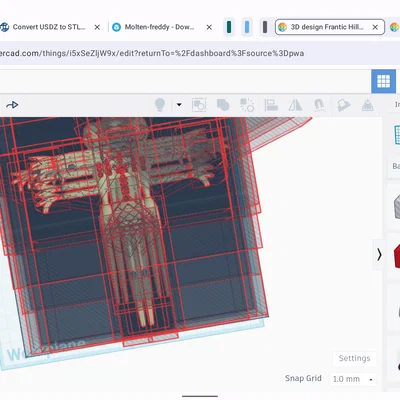Close the Molten-freddy tab
Image resolution: width=400 pixels, height=400 pixels.
(209, 27)
